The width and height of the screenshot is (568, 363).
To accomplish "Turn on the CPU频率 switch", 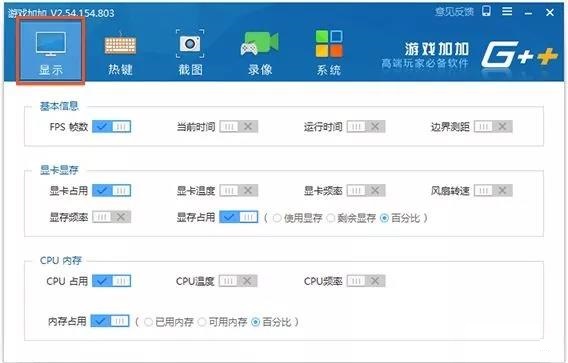I will pos(366,281).
